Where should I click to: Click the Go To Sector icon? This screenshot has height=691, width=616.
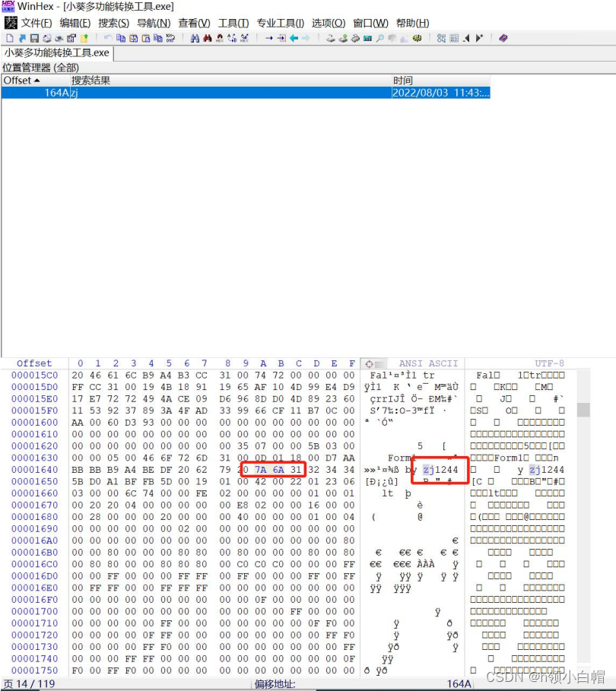pyautogui.click(x=281, y=38)
